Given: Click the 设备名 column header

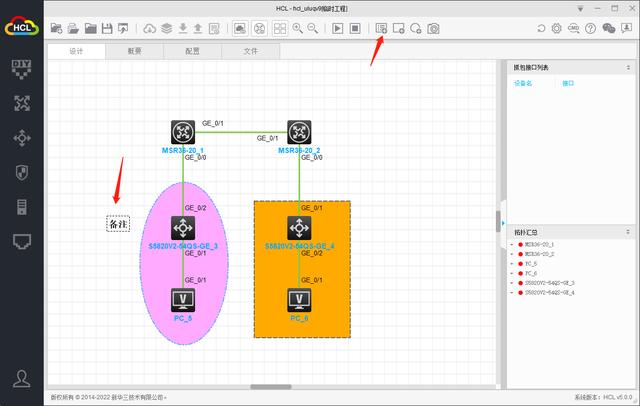Looking at the screenshot, I should coord(523,83).
